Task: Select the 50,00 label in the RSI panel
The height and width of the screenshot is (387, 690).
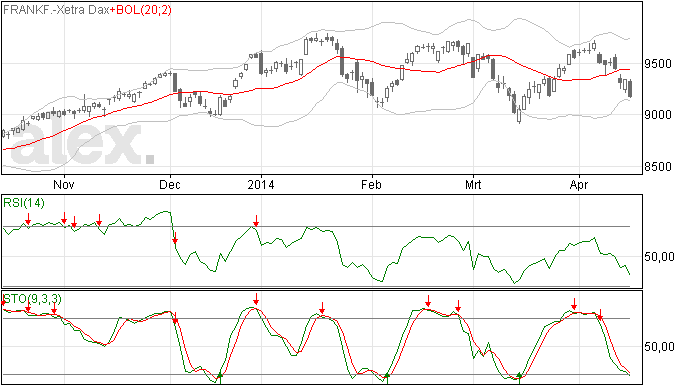Action: (x=659, y=257)
